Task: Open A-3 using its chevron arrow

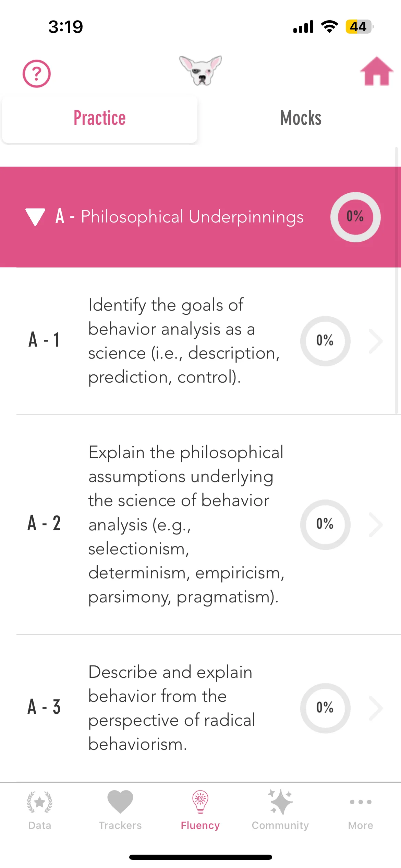Action: [376, 708]
